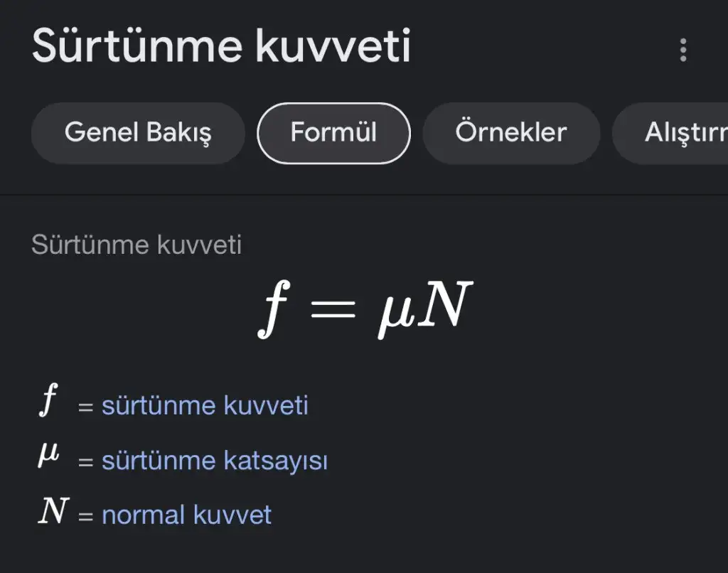Open the Örnekler tab

click(x=510, y=133)
